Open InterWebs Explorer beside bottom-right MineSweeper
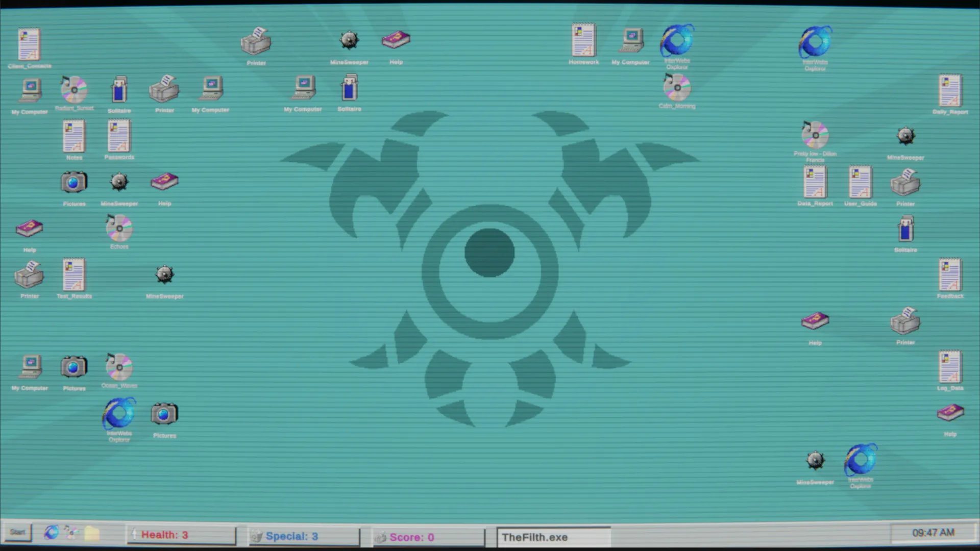The width and height of the screenshot is (980, 551). coord(861,460)
